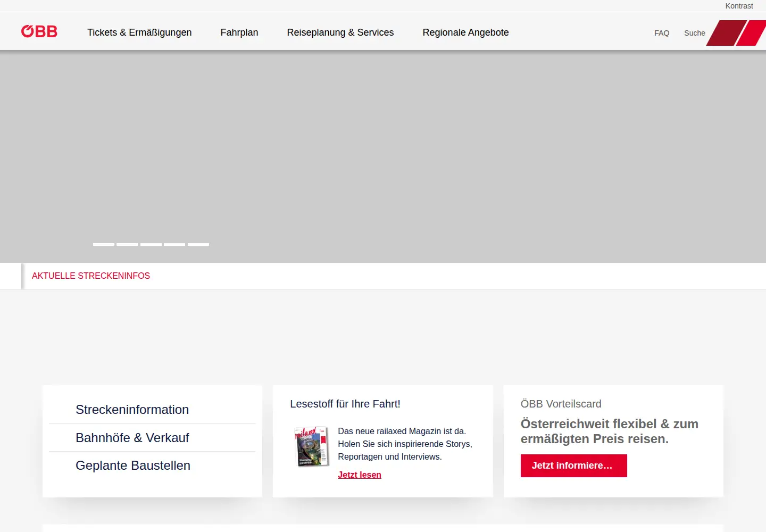Open Aktuelle Streckeninfos
The image size is (766, 532).
[91, 276]
